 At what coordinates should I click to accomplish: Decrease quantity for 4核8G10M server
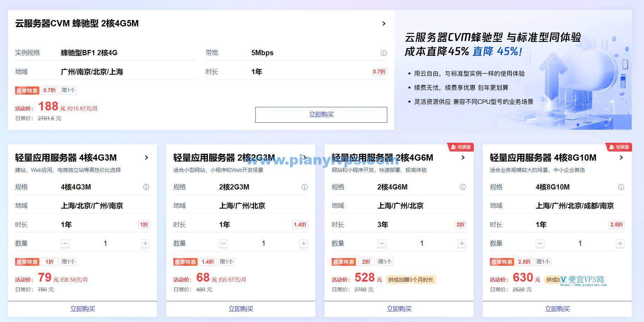click(540, 243)
